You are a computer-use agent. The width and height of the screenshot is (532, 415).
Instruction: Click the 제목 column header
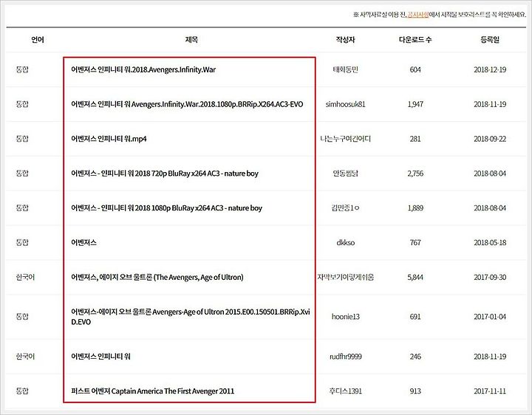[191, 40]
